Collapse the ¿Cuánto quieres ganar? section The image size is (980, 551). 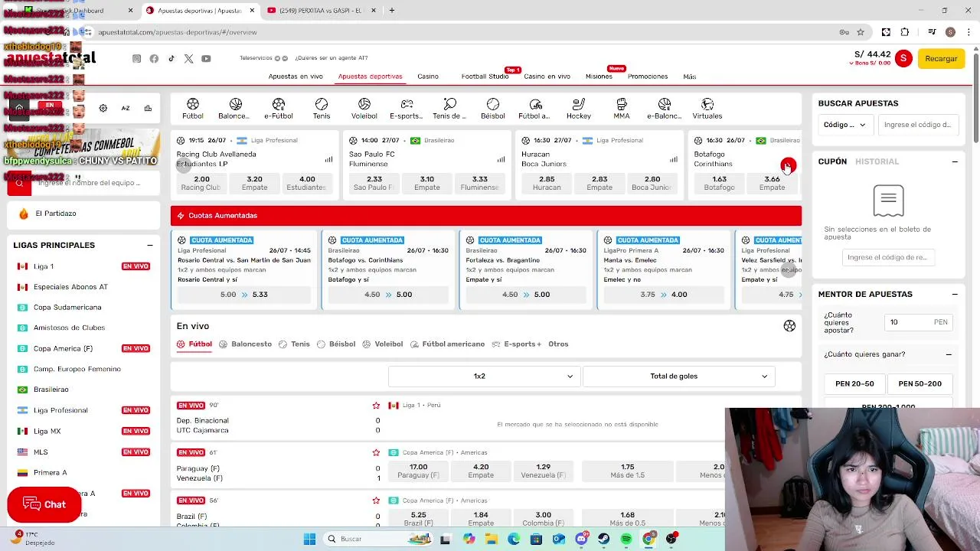pos(949,354)
